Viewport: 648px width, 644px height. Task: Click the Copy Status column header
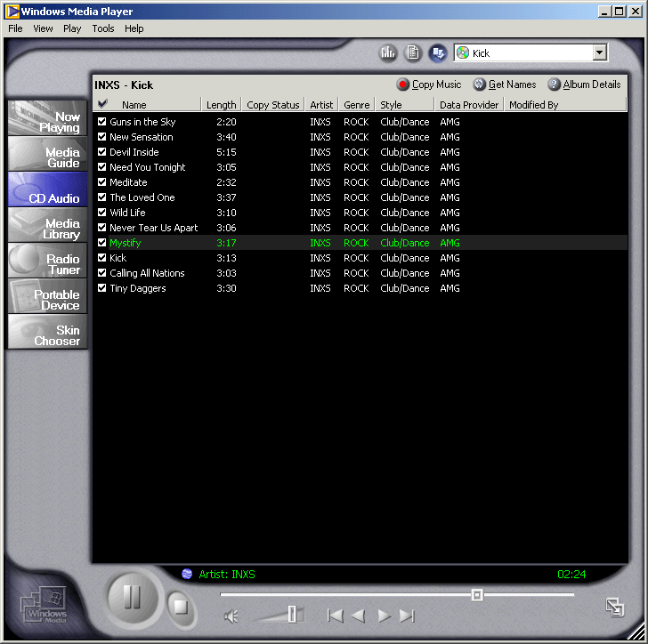click(272, 105)
